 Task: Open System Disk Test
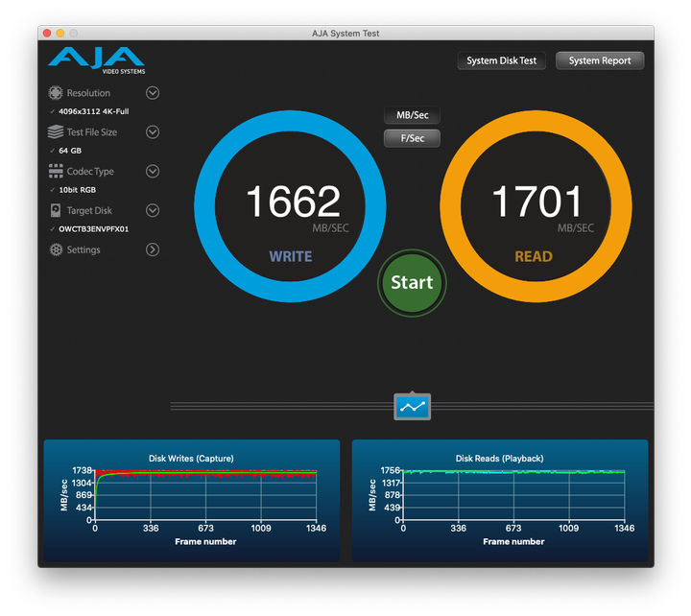[x=502, y=60]
